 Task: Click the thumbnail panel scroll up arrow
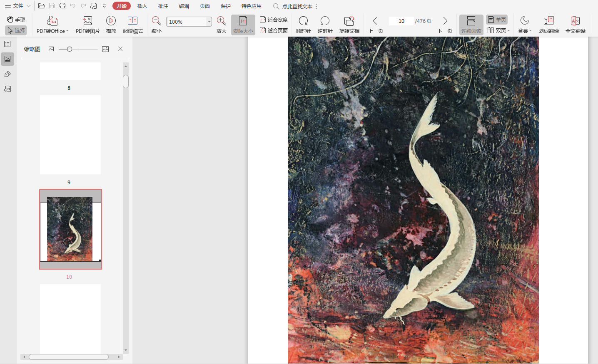click(126, 66)
